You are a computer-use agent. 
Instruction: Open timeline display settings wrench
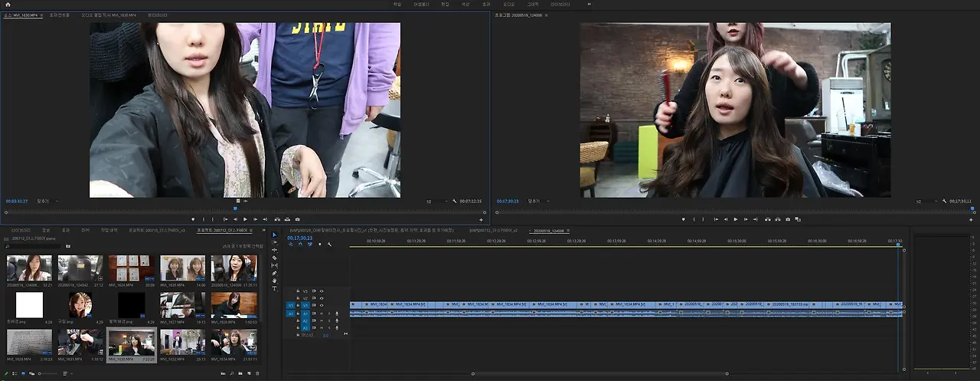pyautogui.click(x=329, y=245)
